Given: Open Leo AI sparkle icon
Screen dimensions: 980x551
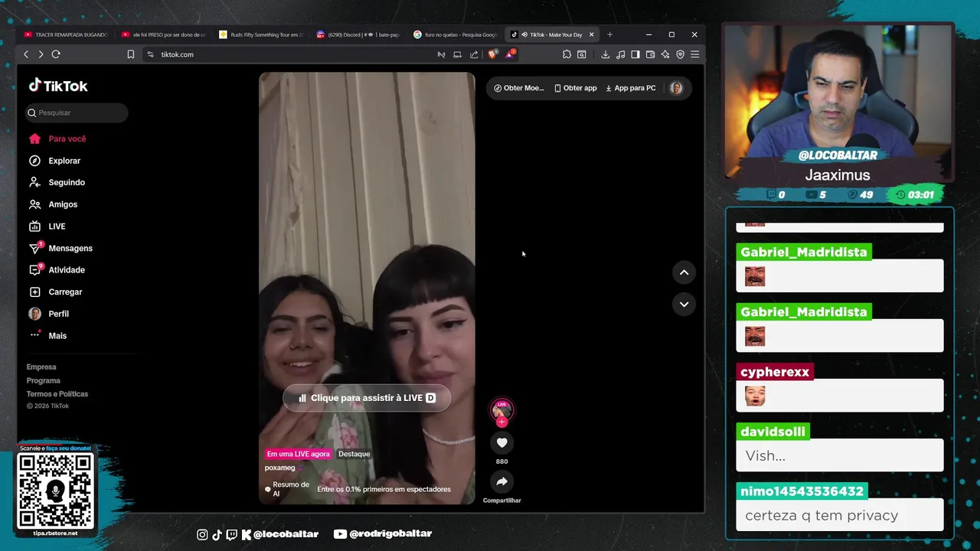Looking at the screenshot, I should pos(665,54).
